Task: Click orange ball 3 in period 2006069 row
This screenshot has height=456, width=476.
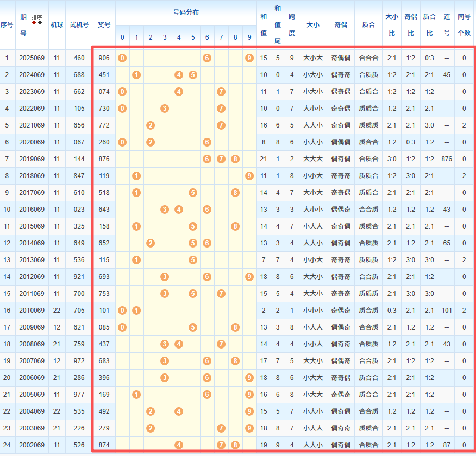Action: pos(165,378)
